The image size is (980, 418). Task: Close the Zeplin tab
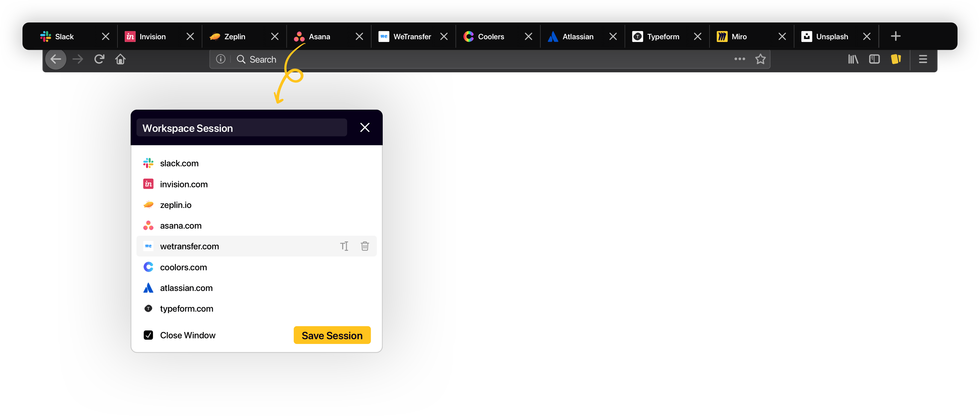point(275,37)
